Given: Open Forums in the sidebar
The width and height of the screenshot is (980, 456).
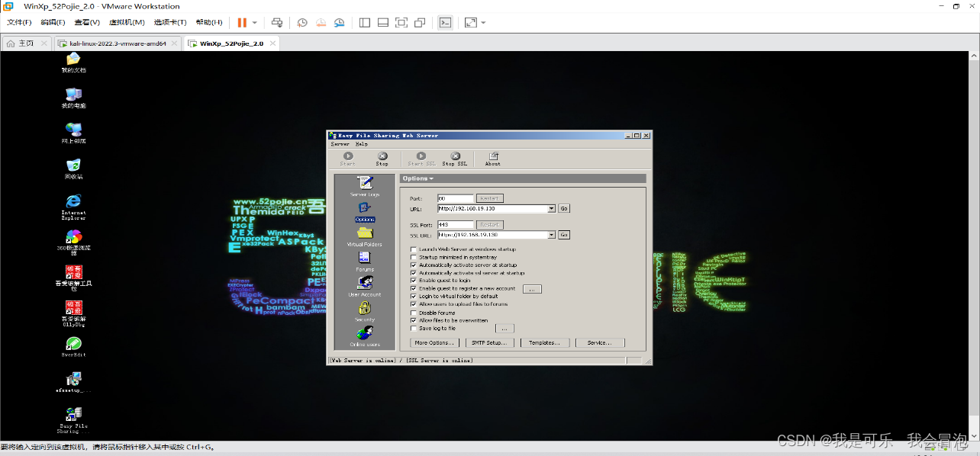Looking at the screenshot, I should 365,262.
